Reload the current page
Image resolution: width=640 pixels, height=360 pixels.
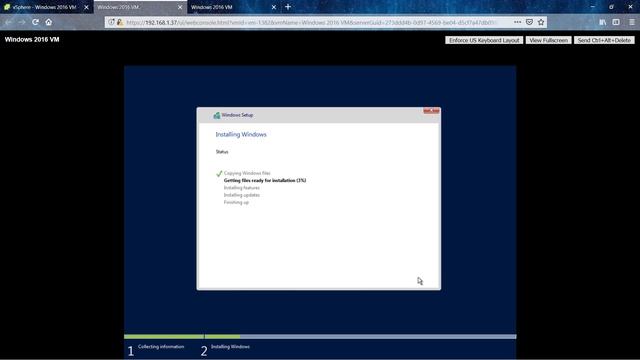tap(36, 22)
